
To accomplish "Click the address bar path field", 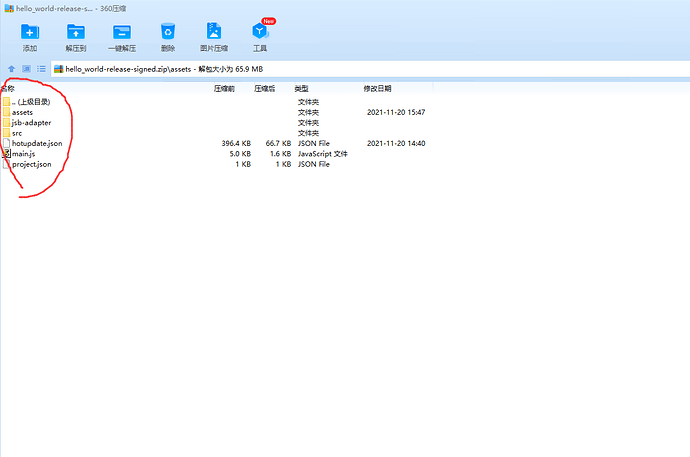I will point(370,69).
